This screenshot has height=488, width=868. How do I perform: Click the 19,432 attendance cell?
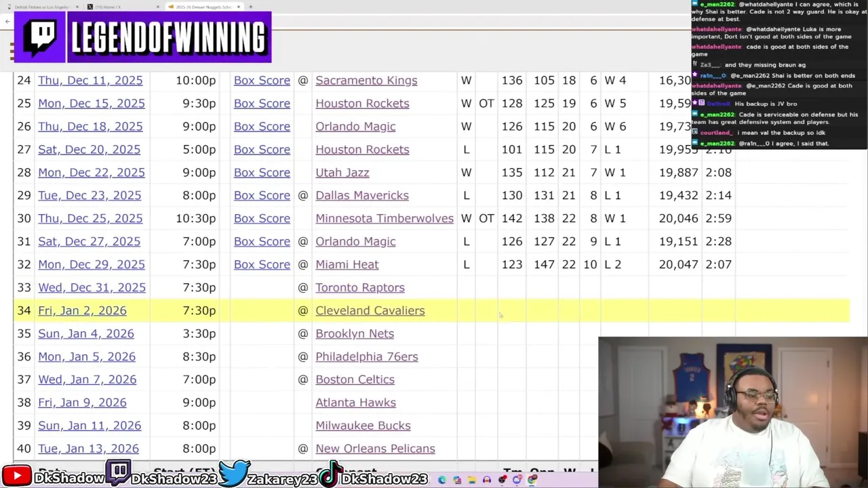click(678, 196)
